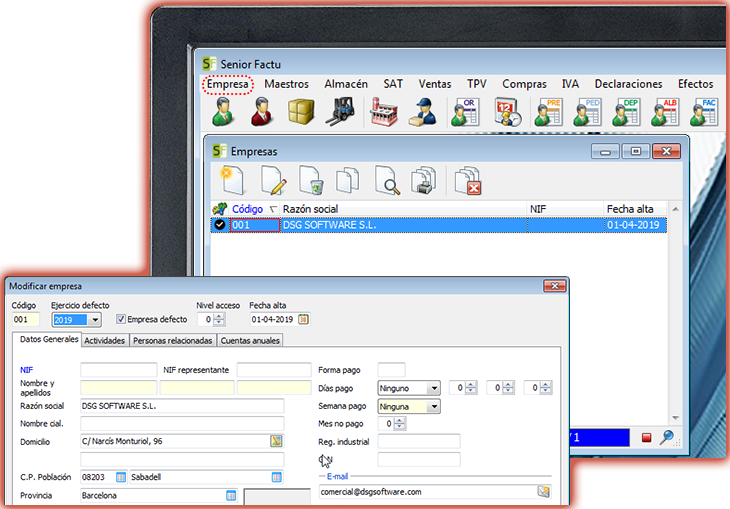Image resolution: width=730 pixels, height=509 pixels.
Task: Open the PRE quotes icon
Action: [548, 112]
